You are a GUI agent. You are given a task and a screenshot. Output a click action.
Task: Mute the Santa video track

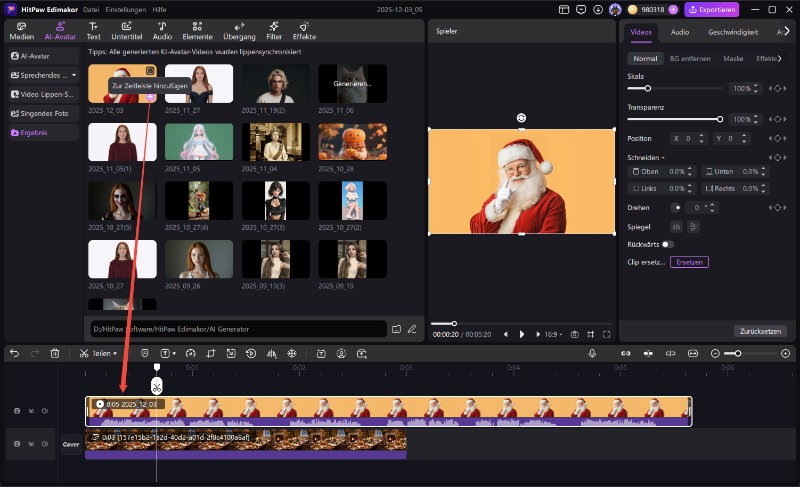45,411
